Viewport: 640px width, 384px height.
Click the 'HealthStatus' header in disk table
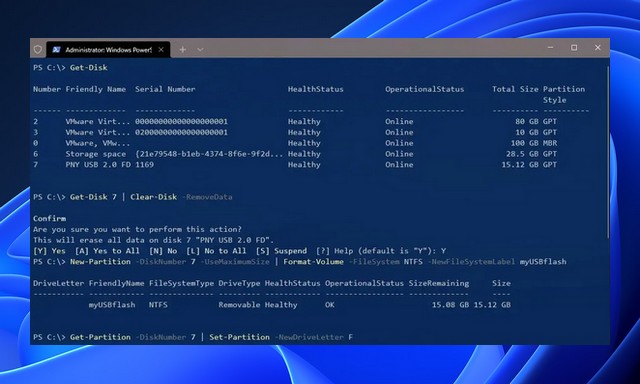coord(316,89)
